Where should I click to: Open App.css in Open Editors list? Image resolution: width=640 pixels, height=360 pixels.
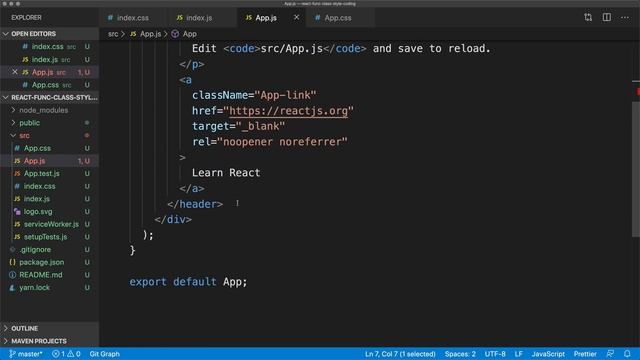pyautogui.click(x=49, y=85)
